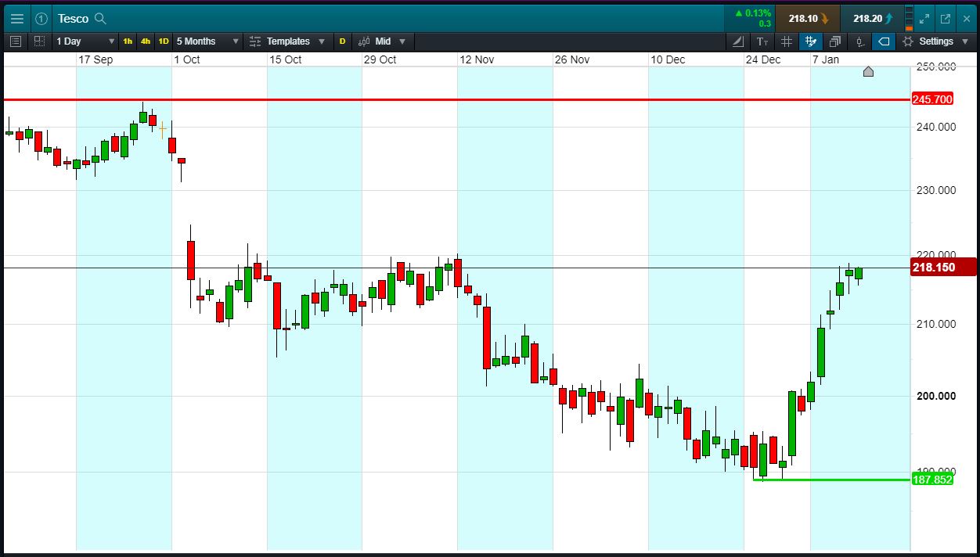The image size is (980, 557).
Task: Open the Mid price type dropdown
Action: (x=384, y=41)
